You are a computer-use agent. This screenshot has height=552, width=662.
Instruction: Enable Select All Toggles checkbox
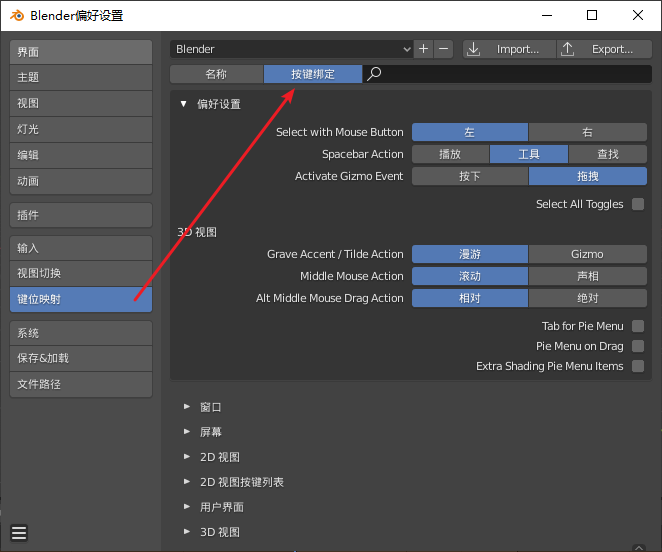[638, 204]
